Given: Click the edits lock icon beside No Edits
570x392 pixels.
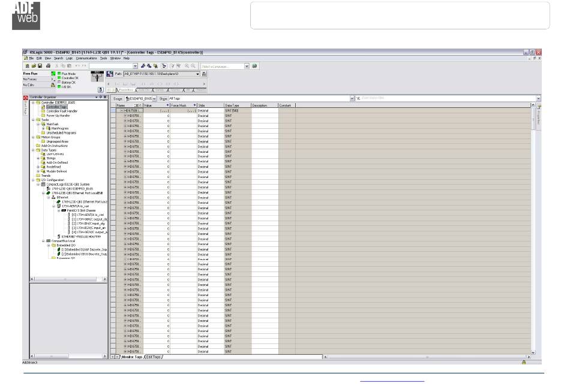Looking at the screenshot, I should (x=53, y=85).
